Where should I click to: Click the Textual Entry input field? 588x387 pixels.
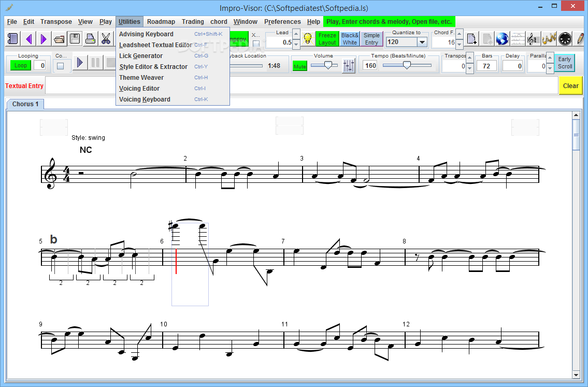coord(302,85)
